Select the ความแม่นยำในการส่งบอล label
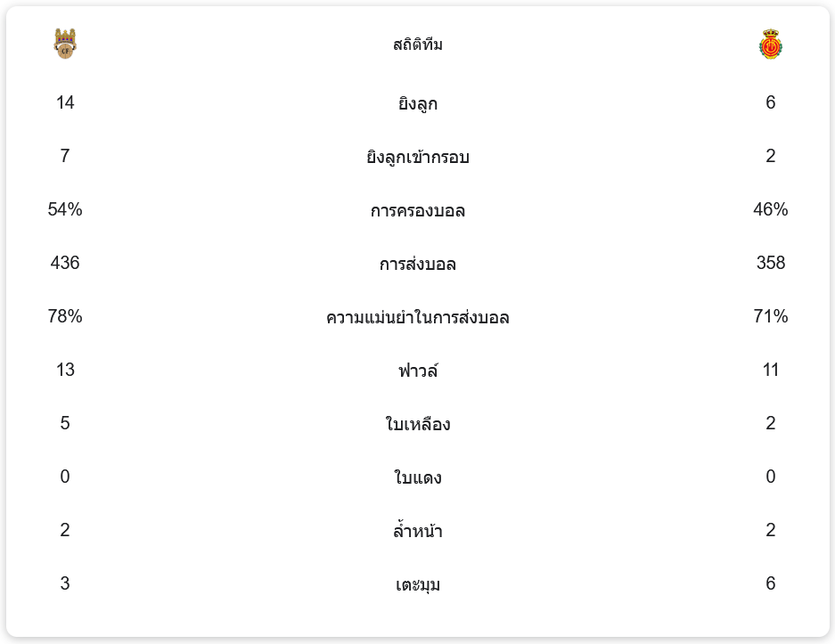This screenshot has width=835, height=644. (417, 317)
